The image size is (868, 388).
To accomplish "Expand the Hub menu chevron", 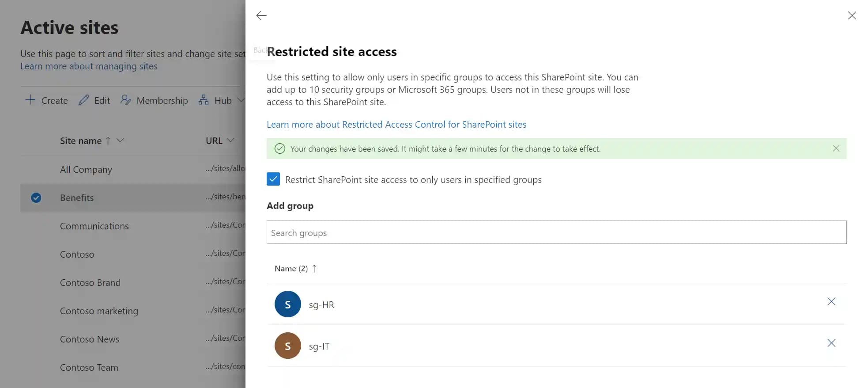I will click(x=240, y=100).
